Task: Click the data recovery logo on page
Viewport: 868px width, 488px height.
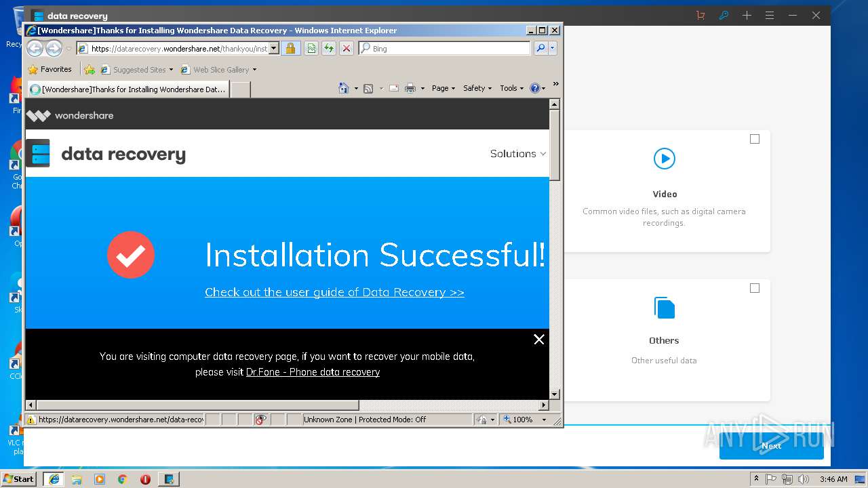Action: (106, 154)
